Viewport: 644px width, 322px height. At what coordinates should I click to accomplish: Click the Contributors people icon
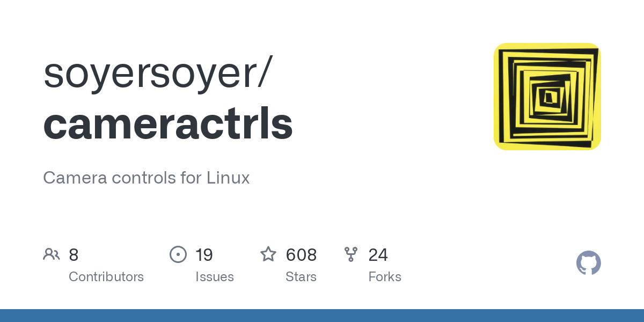click(x=52, y=254)
